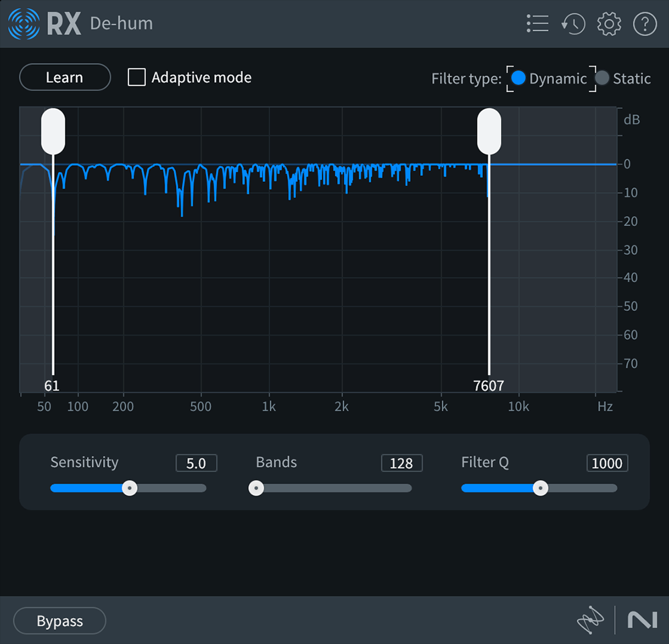Click the Filter Q value field showing 1000
The height and width of the screenshot is (644, 669).
coord(607,463)
